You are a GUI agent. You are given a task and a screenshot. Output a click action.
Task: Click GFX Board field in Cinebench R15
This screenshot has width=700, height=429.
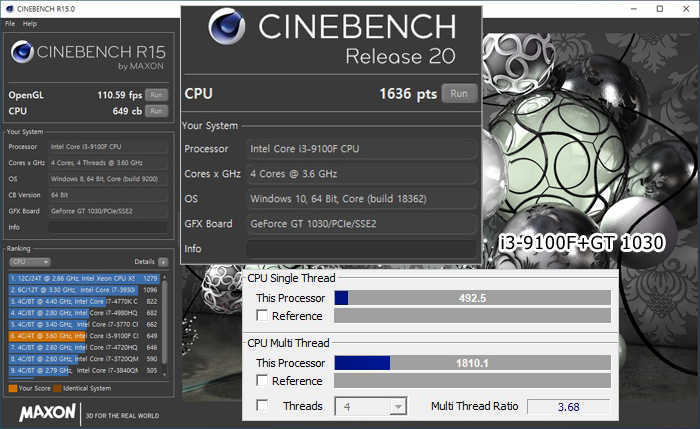tap(108, 211)
